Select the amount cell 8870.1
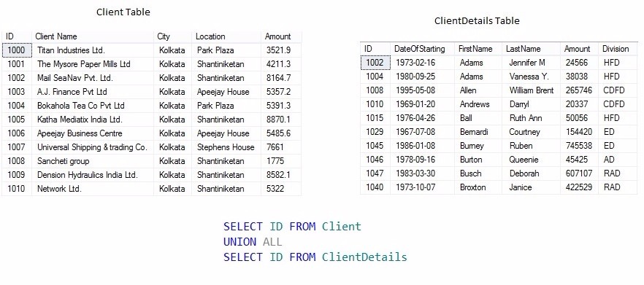Image resolution: width=644 pixels, height=285 pixels. click(281, 120)
